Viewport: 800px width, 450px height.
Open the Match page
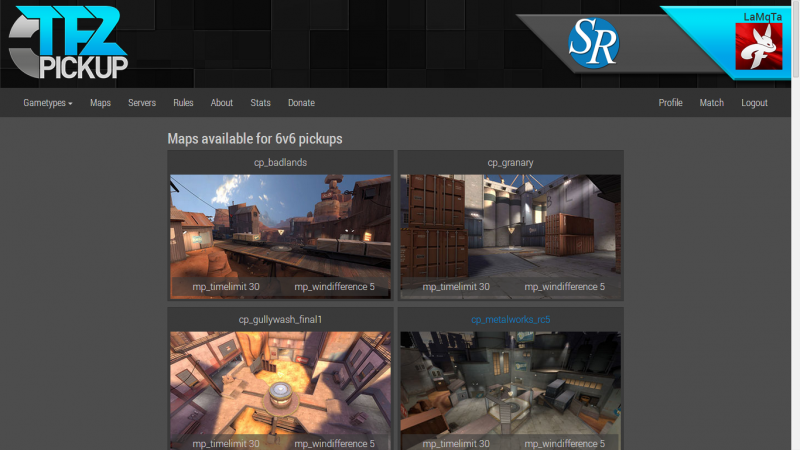click(712, 103)
